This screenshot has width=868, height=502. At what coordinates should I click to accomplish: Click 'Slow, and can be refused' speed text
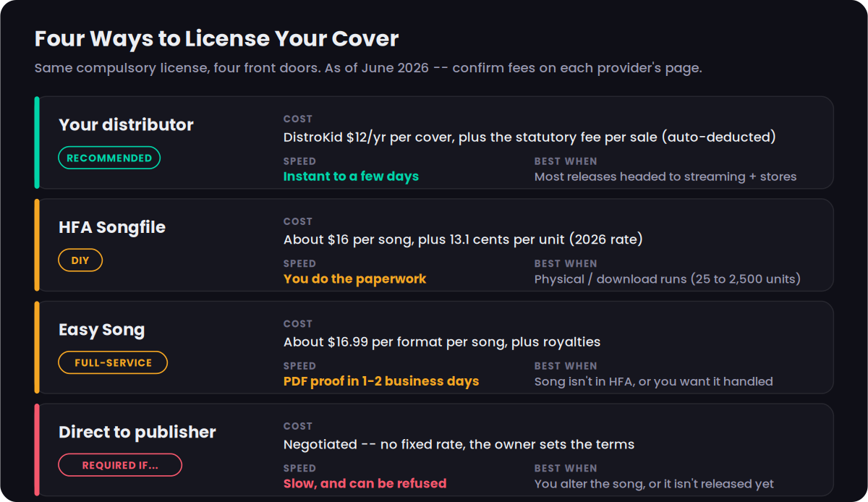pos(365,483)
